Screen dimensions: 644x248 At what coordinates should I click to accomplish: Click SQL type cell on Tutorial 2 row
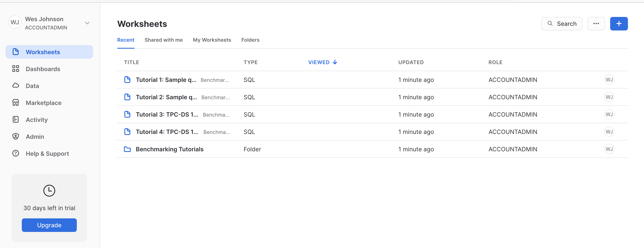coord(249,97)
